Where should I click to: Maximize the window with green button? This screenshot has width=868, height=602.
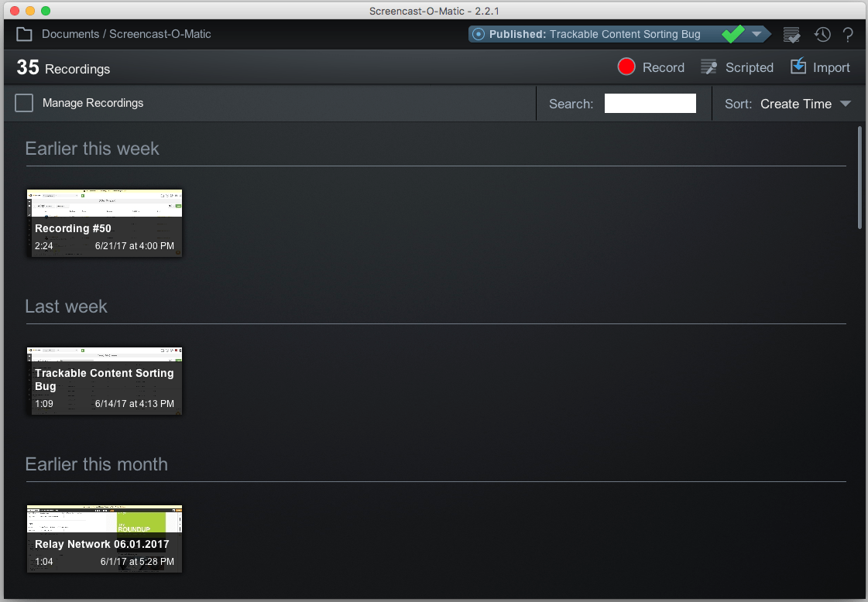point(46,11)
